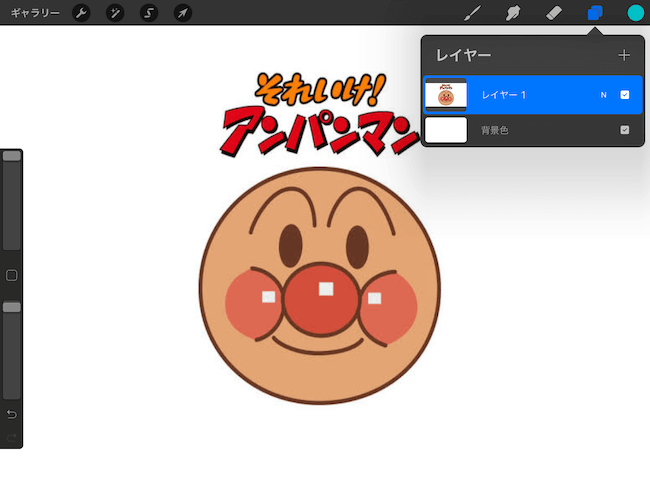Open the Adjustments magic wand menu
This screenshot has height=488, width=650.
[x=115, y=13]
